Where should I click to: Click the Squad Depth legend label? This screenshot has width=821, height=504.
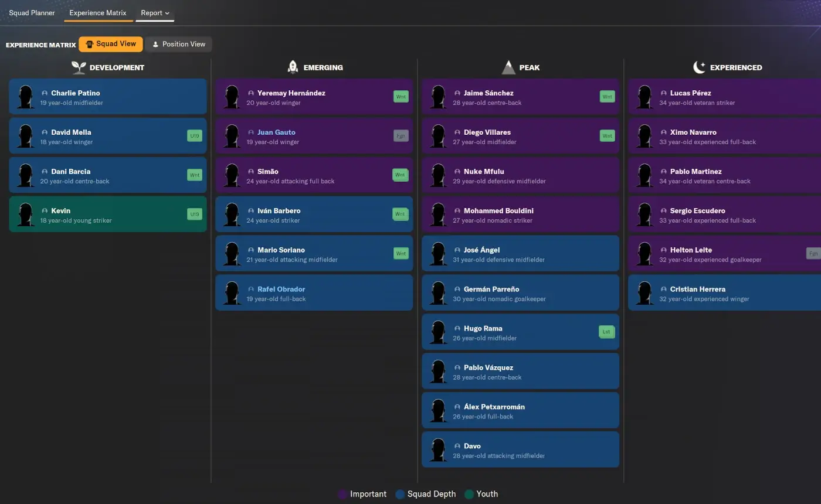432,494
